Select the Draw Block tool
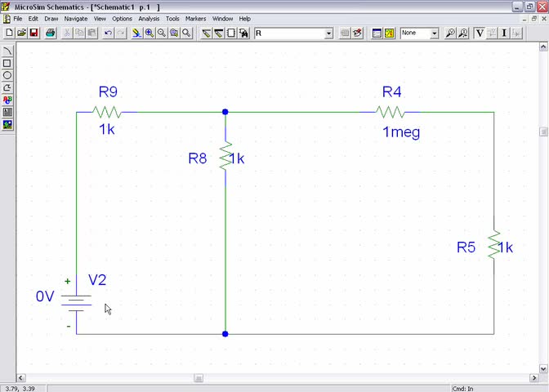Viewport: 549px width, 392px height. coord(231,33)
